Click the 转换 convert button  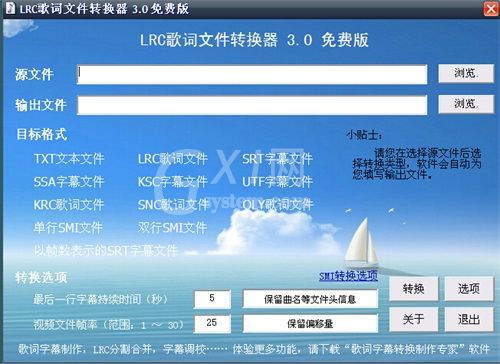(x=414, y=289)
